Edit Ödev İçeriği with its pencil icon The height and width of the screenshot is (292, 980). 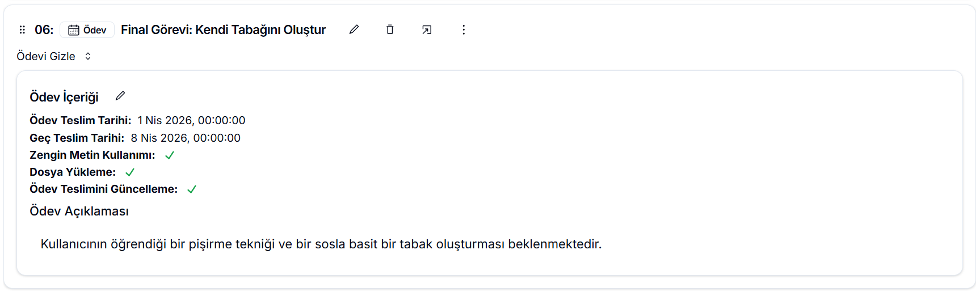[120, 96]
